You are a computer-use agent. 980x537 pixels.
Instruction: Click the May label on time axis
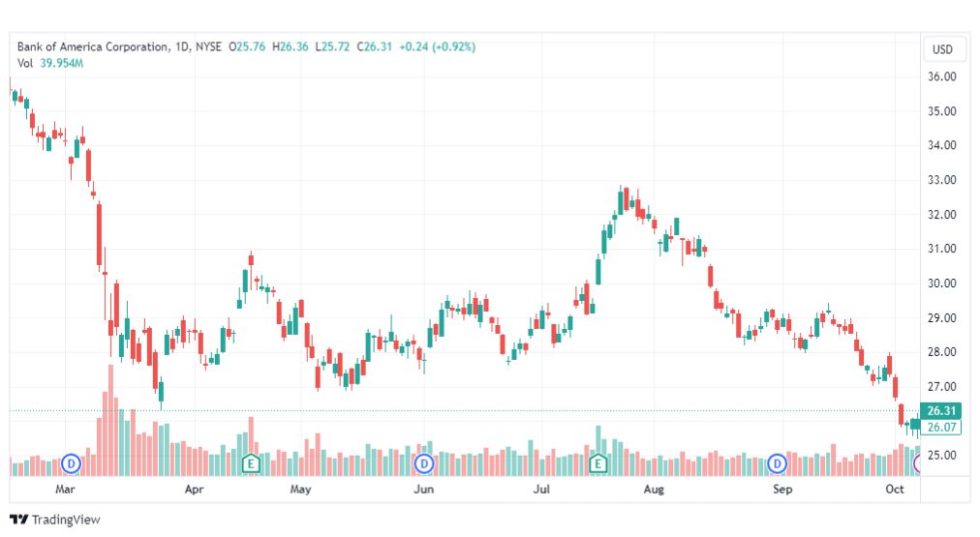300,489
